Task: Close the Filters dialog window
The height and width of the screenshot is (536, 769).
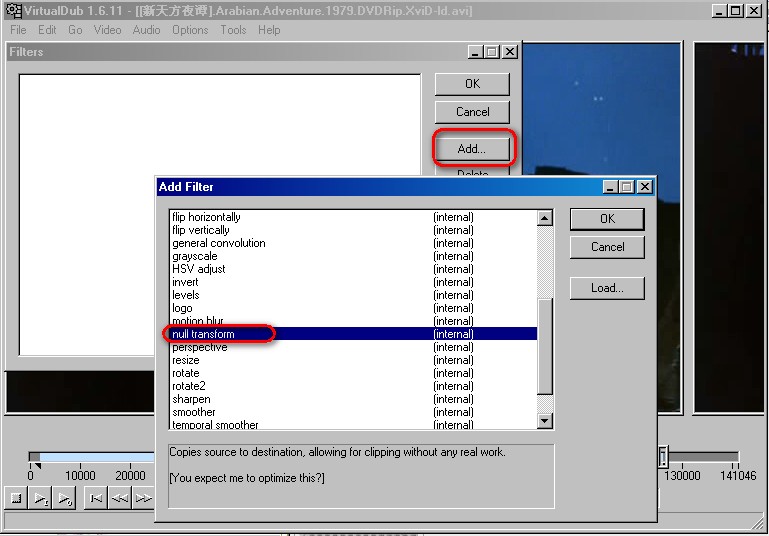Action: pos(510,51)
